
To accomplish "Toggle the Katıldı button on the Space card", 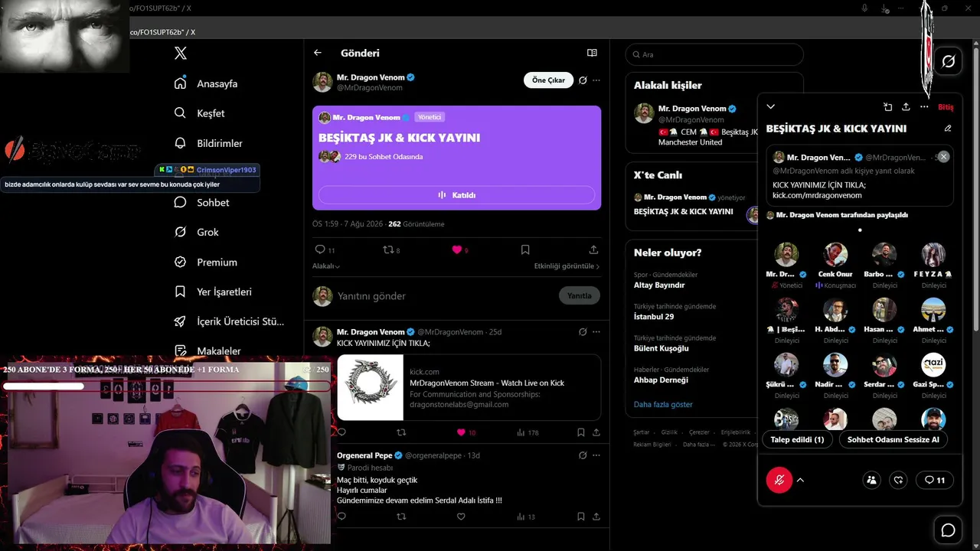I will [x=456, y=195].
